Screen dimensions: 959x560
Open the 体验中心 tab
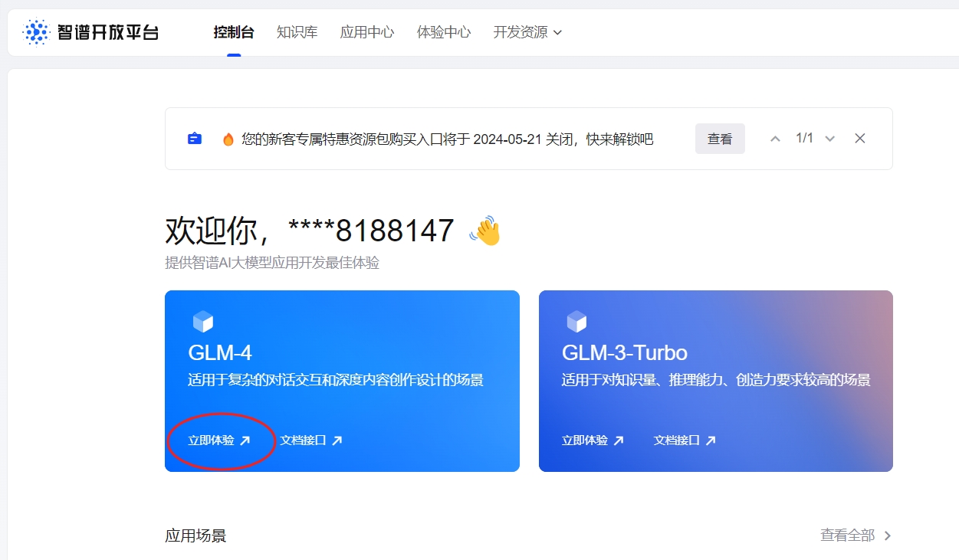pos(444,32)
